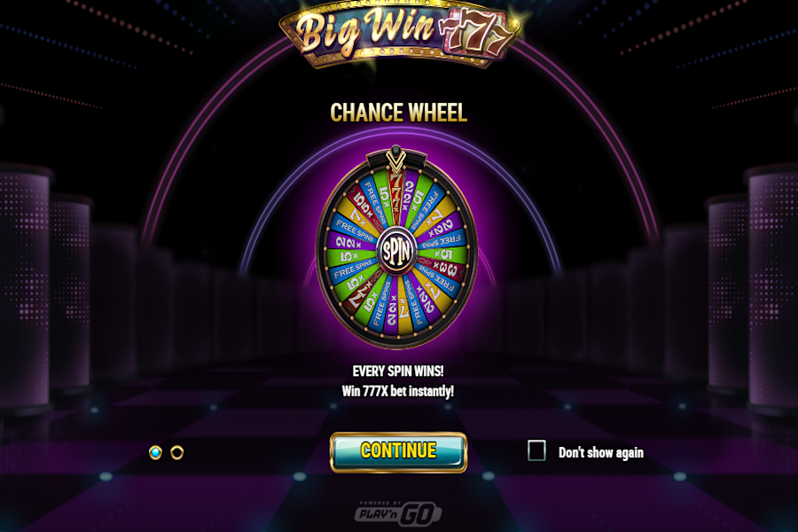Click the CHANCE WHEEL heading
The height and width of the screenshot is (532, 798).
(398, 112)
